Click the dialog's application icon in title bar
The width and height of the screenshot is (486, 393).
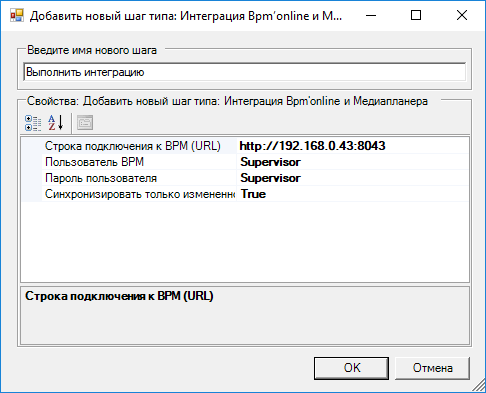pyautogui.click(x=16, y=15)
